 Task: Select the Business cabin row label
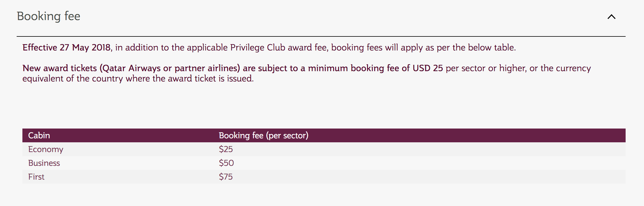tap(44, 163)
